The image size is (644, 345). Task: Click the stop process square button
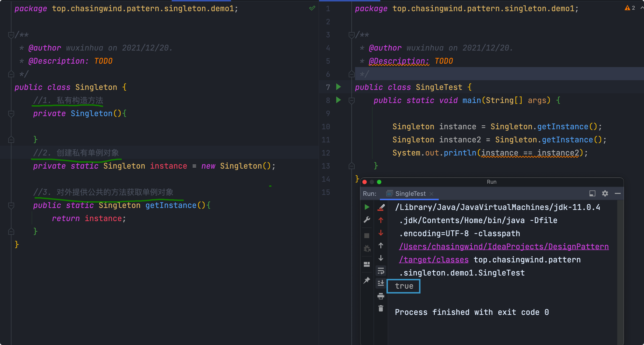point(367,236)
